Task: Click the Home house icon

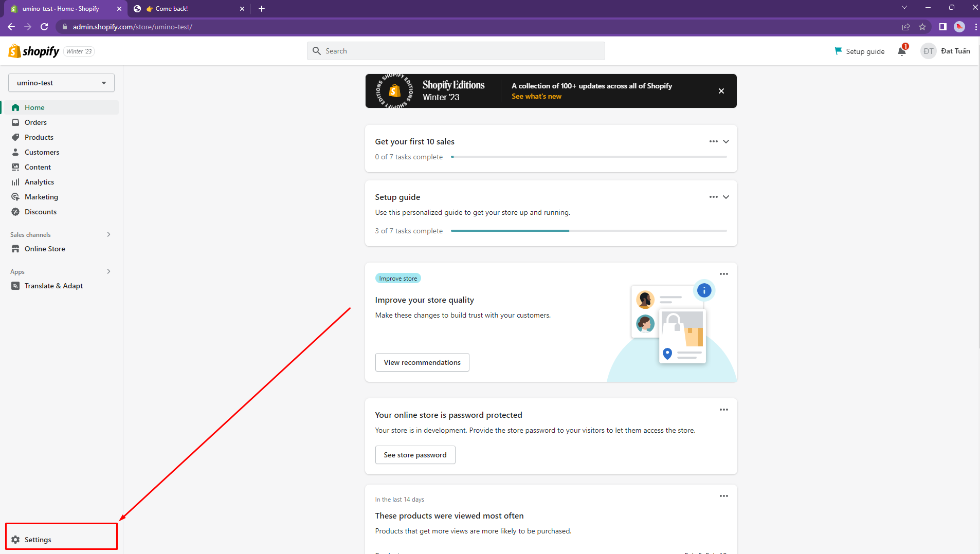Action: point(15,107)
